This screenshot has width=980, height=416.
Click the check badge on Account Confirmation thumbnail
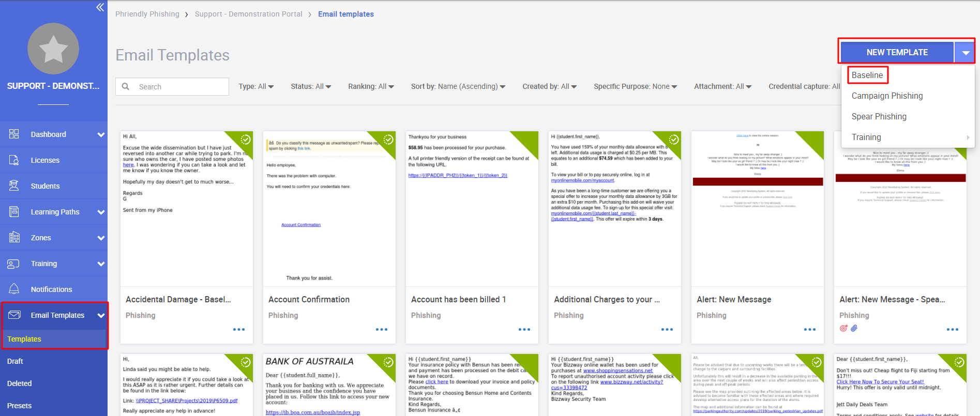pos(388,139)
